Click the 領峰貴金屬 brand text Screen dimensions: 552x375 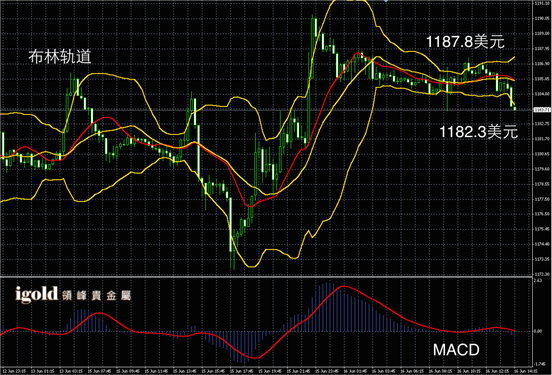[x=96, y=295]
